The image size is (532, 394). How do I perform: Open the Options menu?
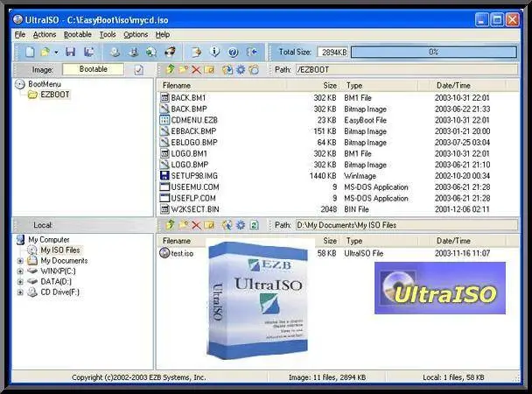136,34
